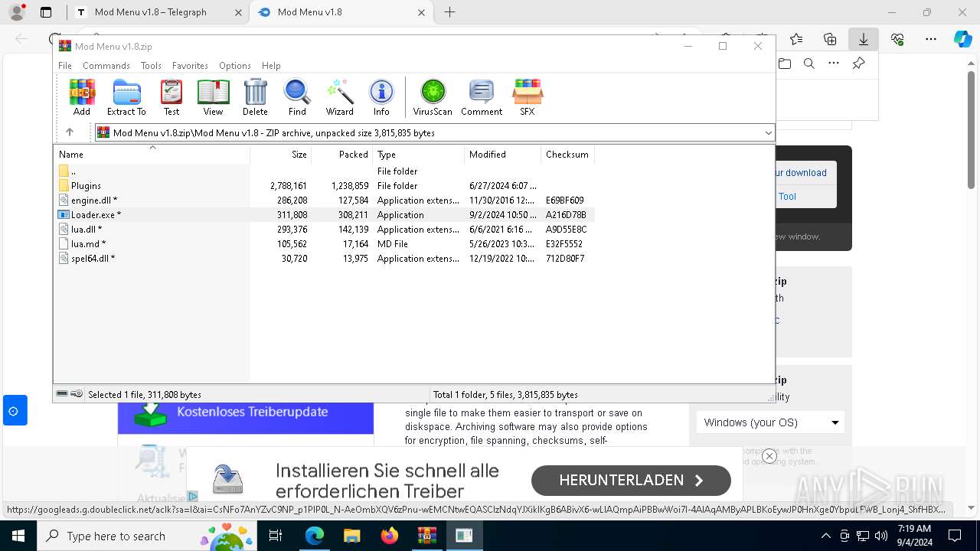This screenshot has height=551, width=980.
Task: Sort by Packed column header
Action: click(x=342, y=154)
